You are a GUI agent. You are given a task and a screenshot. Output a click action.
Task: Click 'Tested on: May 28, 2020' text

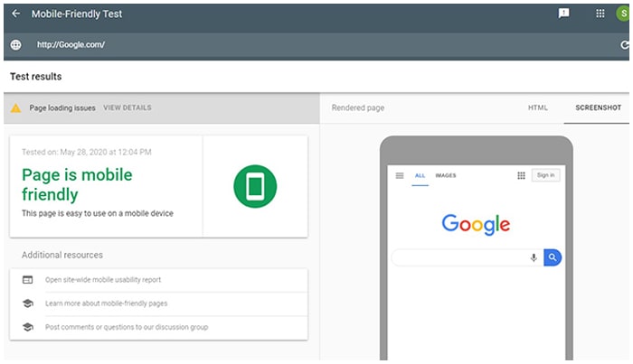point(87,152)
